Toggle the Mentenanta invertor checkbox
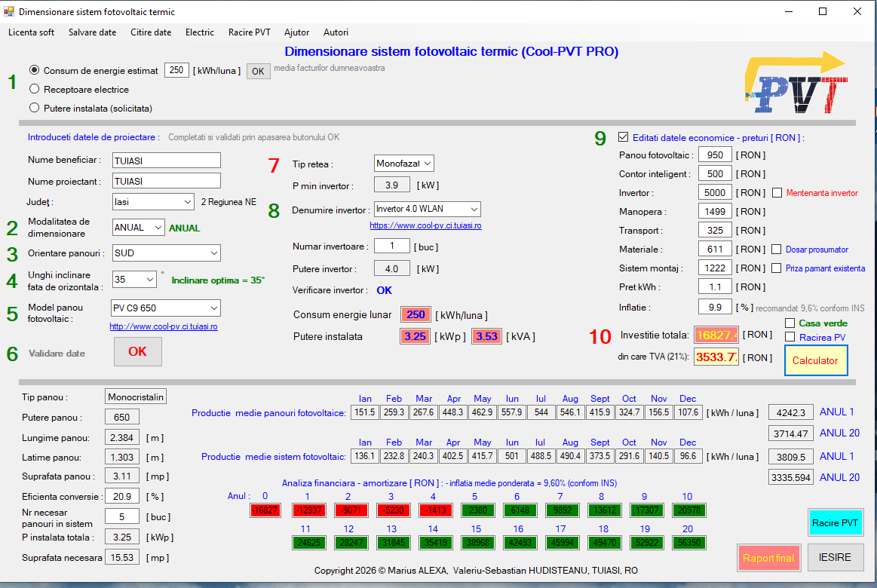Viewport: 877px width, 588px height. (x=777, y=193)
